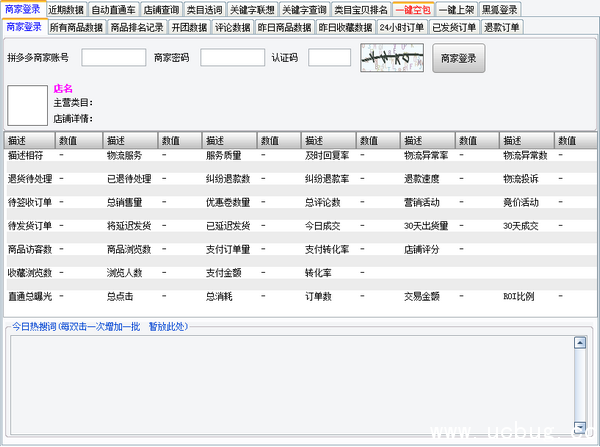
Task: Focus the 拼多多商家账号 account input field
Action: [113, 59]
